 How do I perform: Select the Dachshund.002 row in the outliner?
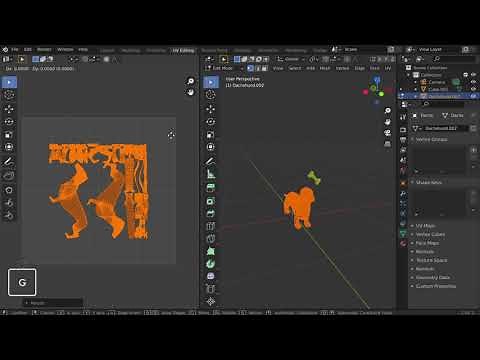click(x=438, y=96)
